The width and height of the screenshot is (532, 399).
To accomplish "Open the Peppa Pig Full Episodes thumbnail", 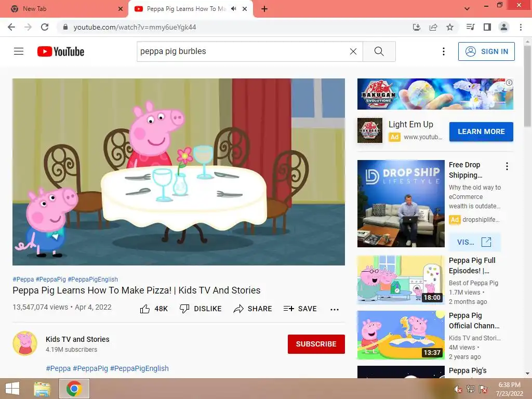I will [x=401, y=280].
